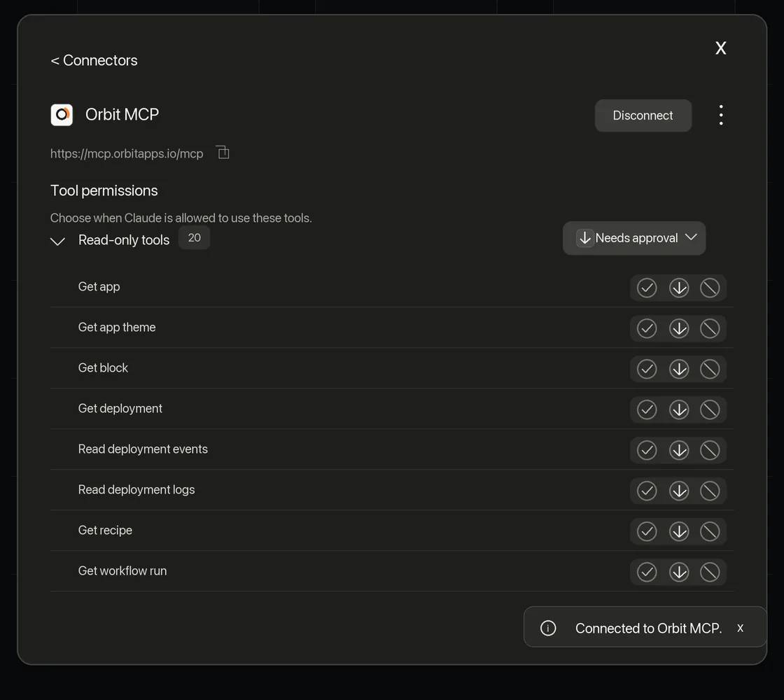Click the tool count badge 20
784x700 pixels.
coord(194,237)
